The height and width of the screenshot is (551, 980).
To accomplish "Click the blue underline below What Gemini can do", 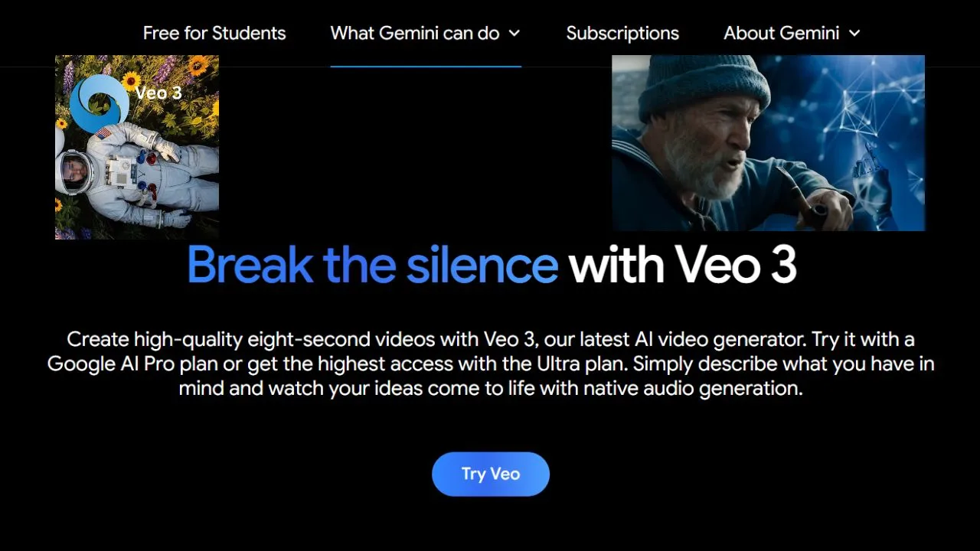I will pyautogui.click(x=426, y=67).
